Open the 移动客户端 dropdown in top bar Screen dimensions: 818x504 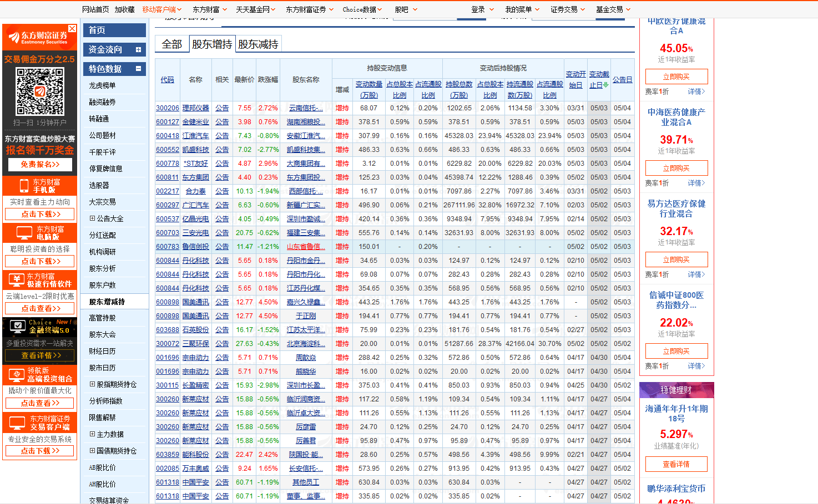point(161,9)
